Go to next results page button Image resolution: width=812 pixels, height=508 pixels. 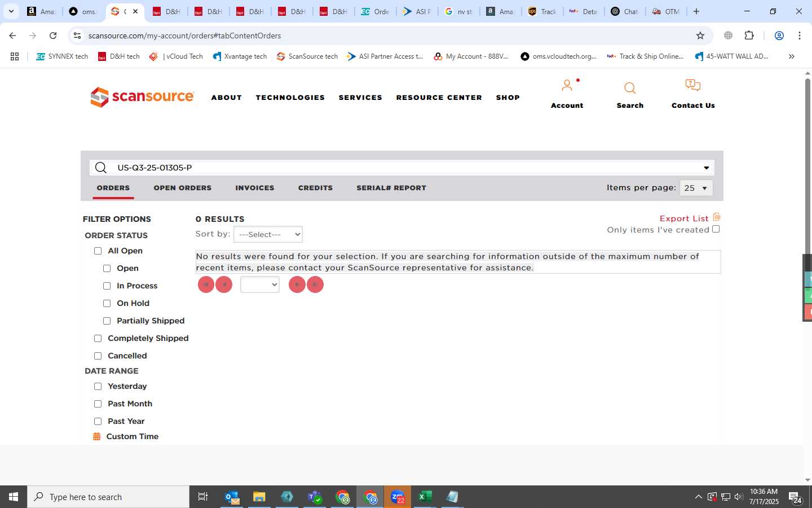pos(297,284)
